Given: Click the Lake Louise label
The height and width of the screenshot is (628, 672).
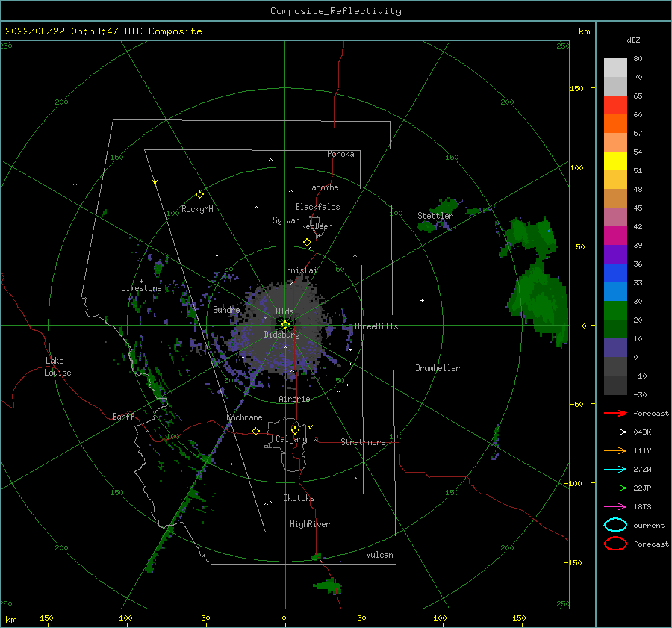Looking at the screenshot, I should pos(57,367).
